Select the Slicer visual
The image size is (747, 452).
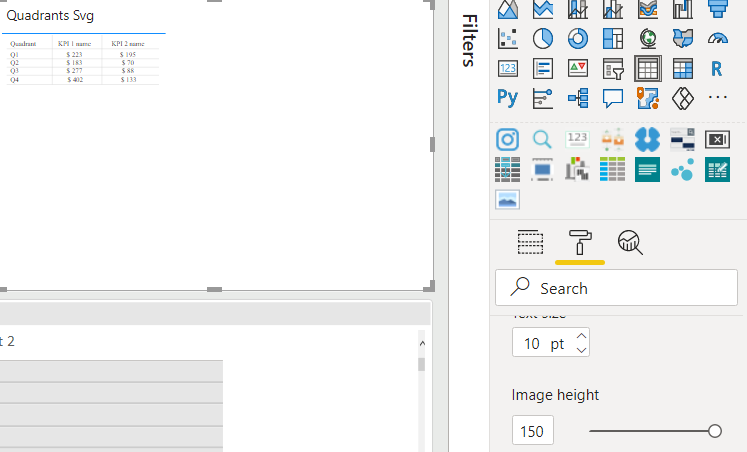click(613, 69)
